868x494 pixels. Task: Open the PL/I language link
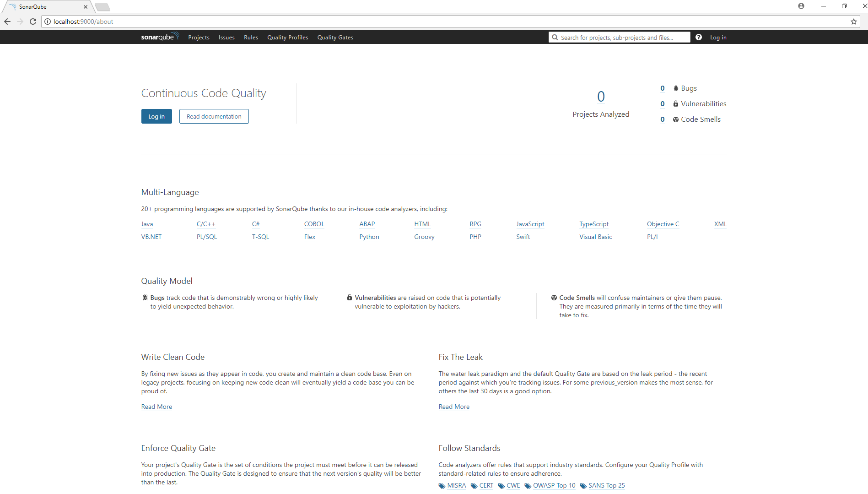coord(652,237)
